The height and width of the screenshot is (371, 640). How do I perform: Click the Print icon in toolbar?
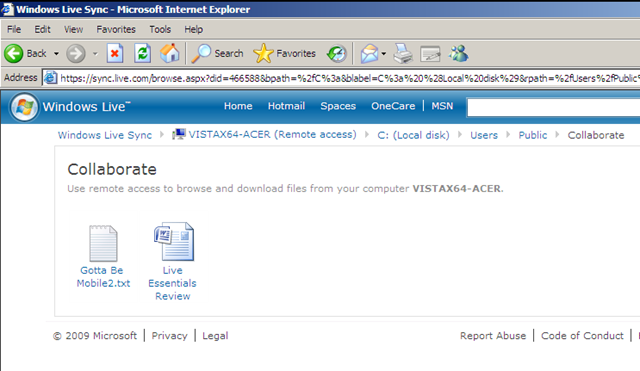point(403,53)
